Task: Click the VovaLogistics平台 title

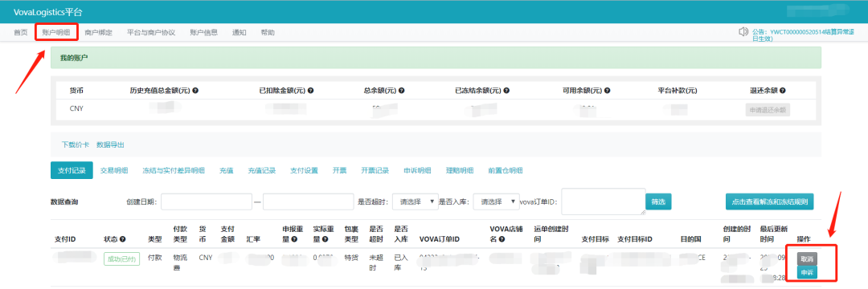Action: click(x=48, y=12)
